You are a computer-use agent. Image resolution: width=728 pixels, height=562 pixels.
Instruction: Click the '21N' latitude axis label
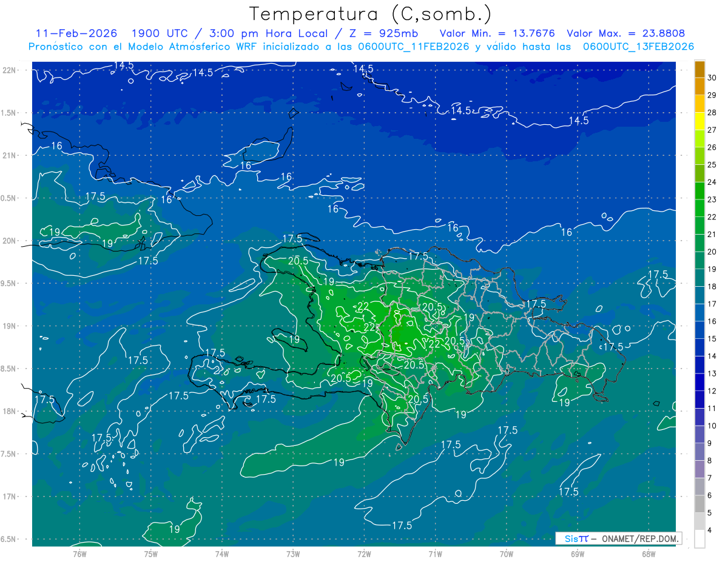pos(9,156)
